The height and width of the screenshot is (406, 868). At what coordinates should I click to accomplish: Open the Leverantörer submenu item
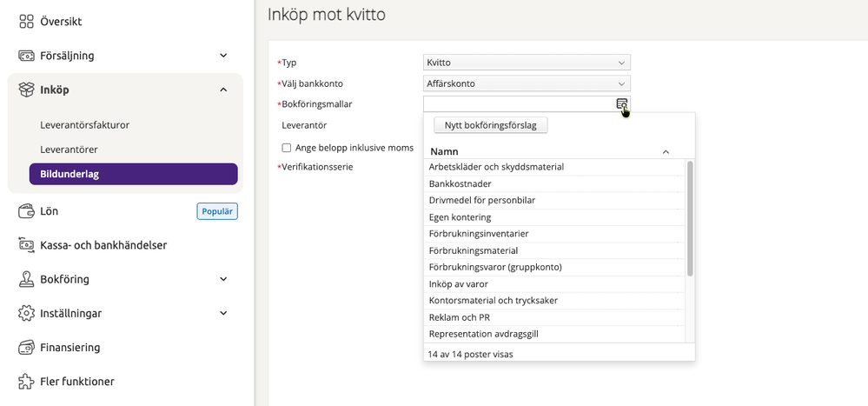pyautogui.click(x=69, y=150)
